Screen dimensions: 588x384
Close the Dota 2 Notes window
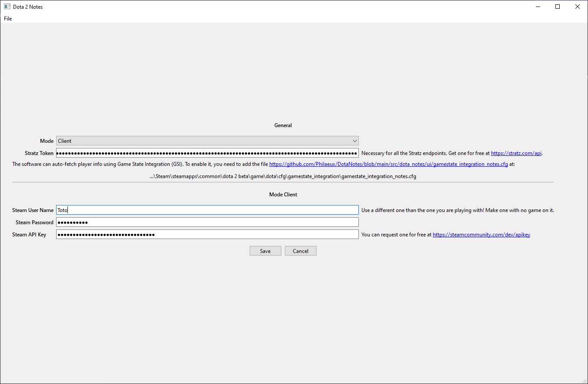coord(578,7)
